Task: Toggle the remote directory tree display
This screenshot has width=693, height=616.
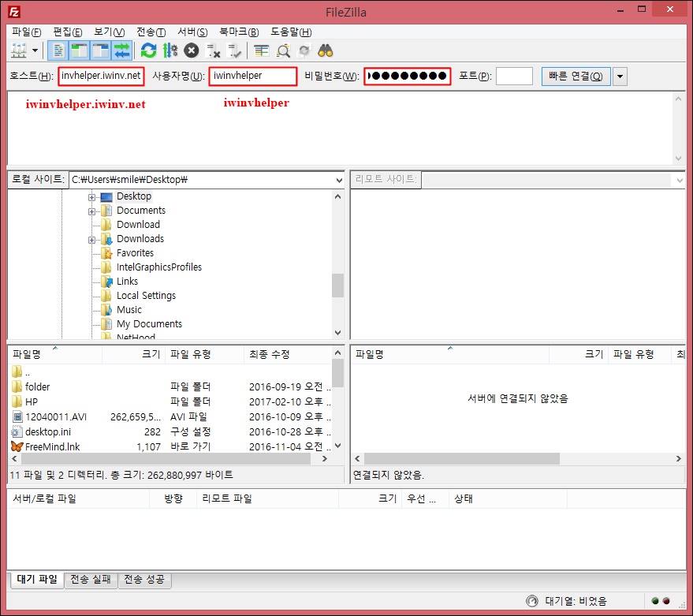Action: tap(101, 50)
